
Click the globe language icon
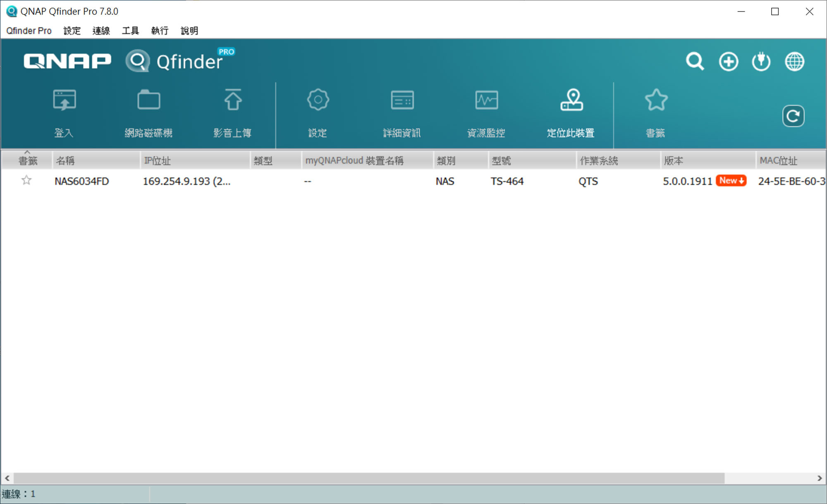794,62
